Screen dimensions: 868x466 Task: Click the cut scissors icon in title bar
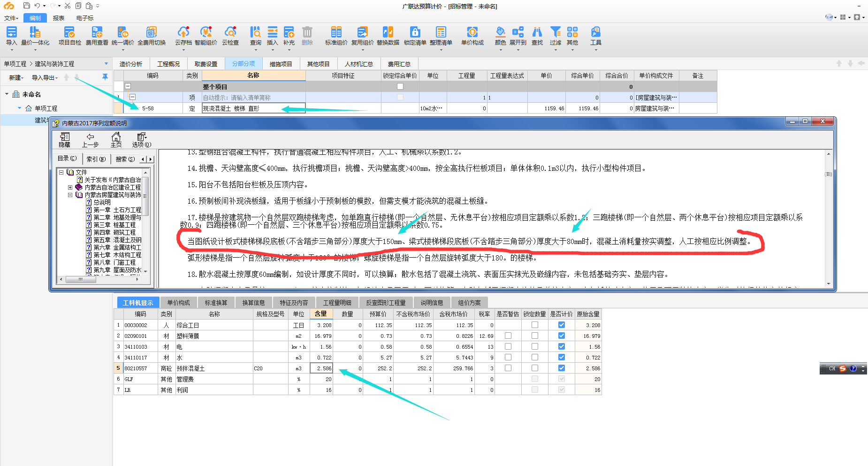[x=68, y=6]
